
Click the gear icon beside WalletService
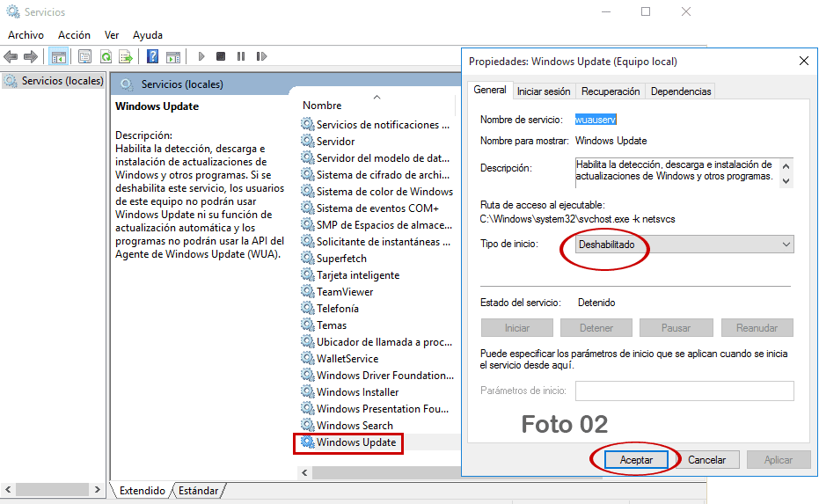(x=307, y=358)
